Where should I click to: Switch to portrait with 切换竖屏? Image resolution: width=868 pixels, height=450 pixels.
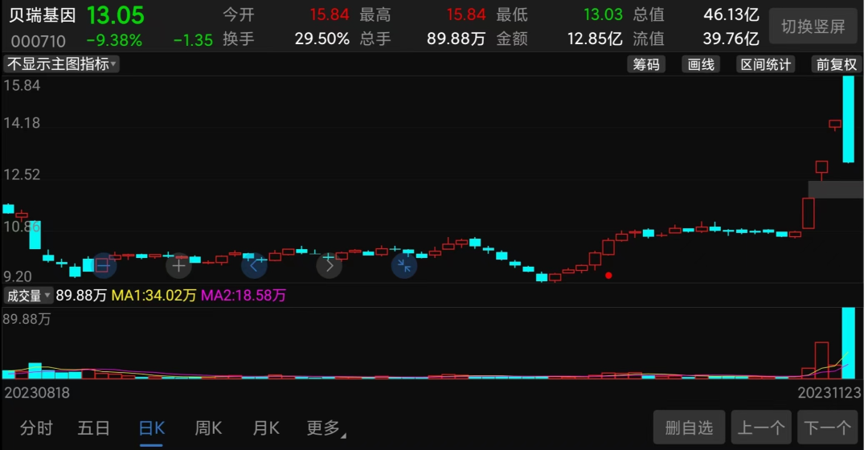(x=813, y=26)
